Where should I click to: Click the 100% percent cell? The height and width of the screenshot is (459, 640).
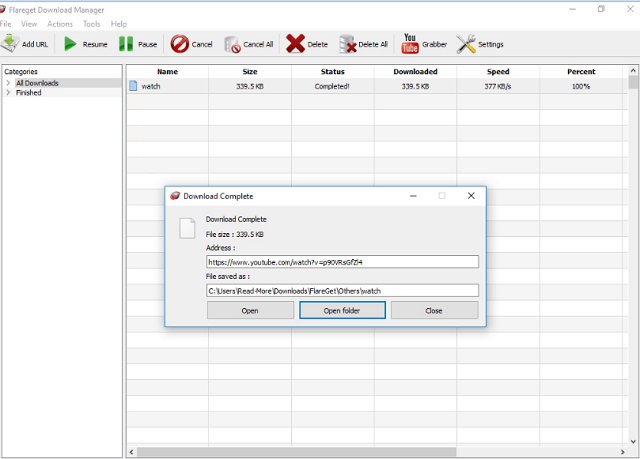point(581,86)
